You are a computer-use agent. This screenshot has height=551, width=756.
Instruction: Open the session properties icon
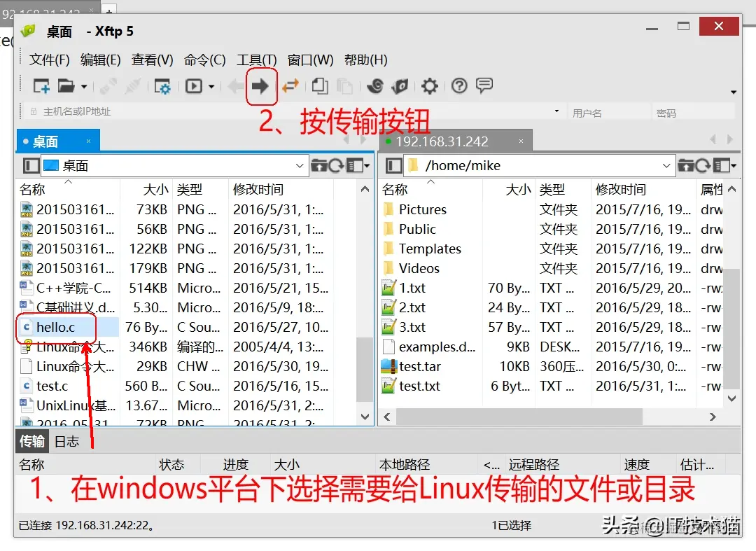tap(162, 87)
